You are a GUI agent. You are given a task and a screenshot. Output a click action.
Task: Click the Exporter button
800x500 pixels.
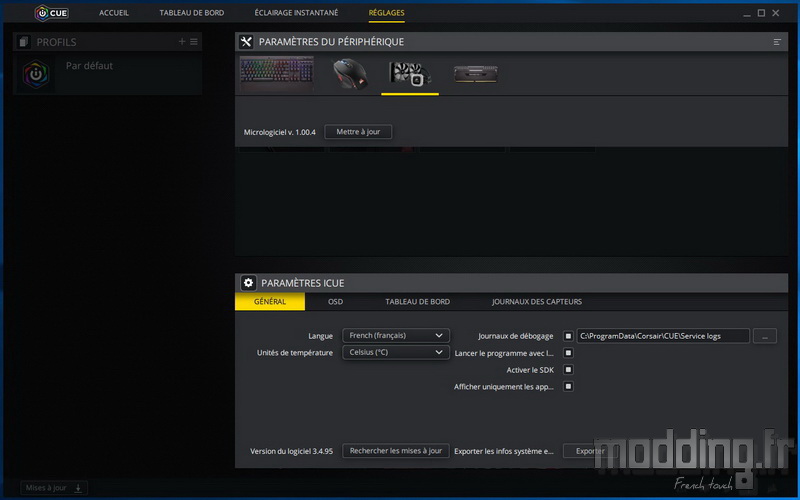pyautogui.click(x=590, y=451)
